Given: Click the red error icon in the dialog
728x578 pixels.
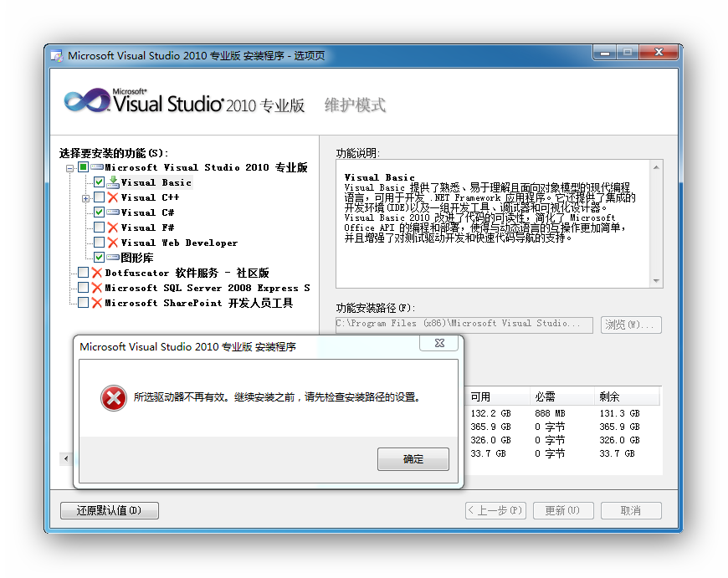Looking at the screenshot, I should 113,398.
